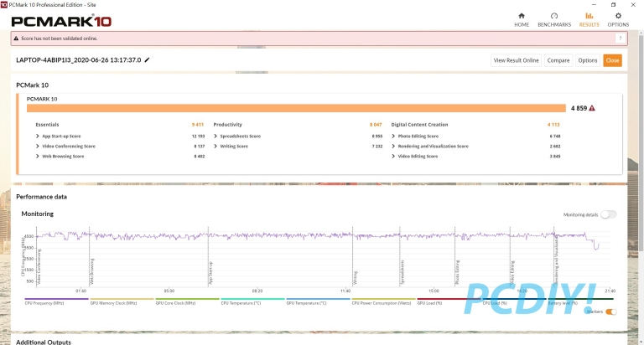Click the options gear icon
Viewport: 644px width, 345px height.
pos(618,16)
